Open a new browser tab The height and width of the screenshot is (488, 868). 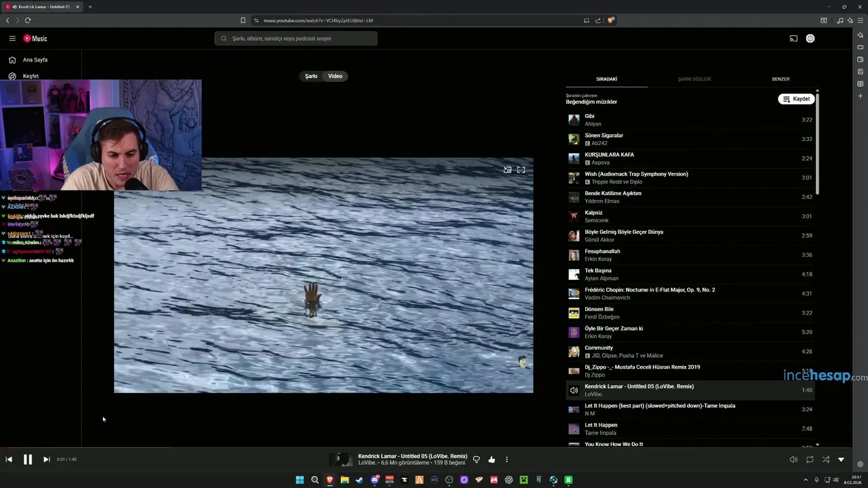coord(90,7)
